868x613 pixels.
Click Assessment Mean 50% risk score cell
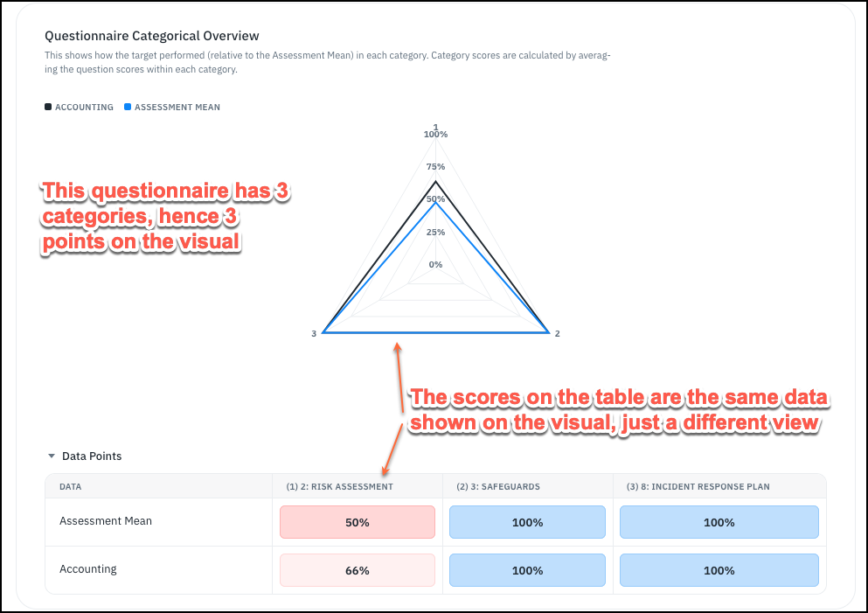(x=357, y=522)
